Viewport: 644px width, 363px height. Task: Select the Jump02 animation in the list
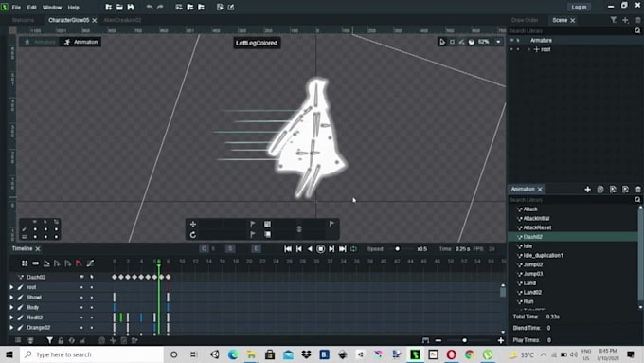pyautogui.click(x=532, y=264)
